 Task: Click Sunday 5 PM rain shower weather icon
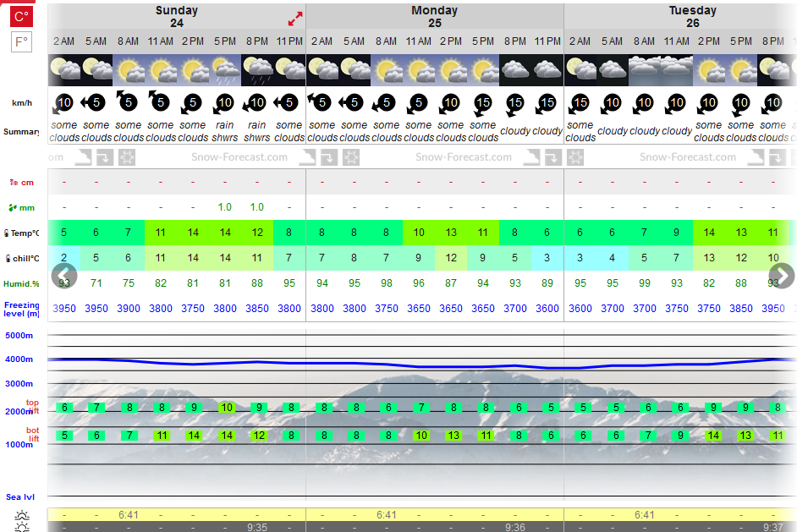[x=225, y=70]
